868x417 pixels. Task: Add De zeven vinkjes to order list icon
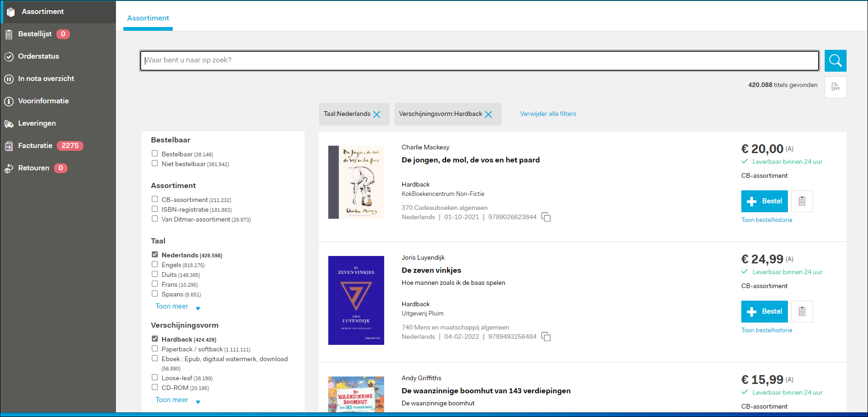pyautogui.click(x=802, y=311)
